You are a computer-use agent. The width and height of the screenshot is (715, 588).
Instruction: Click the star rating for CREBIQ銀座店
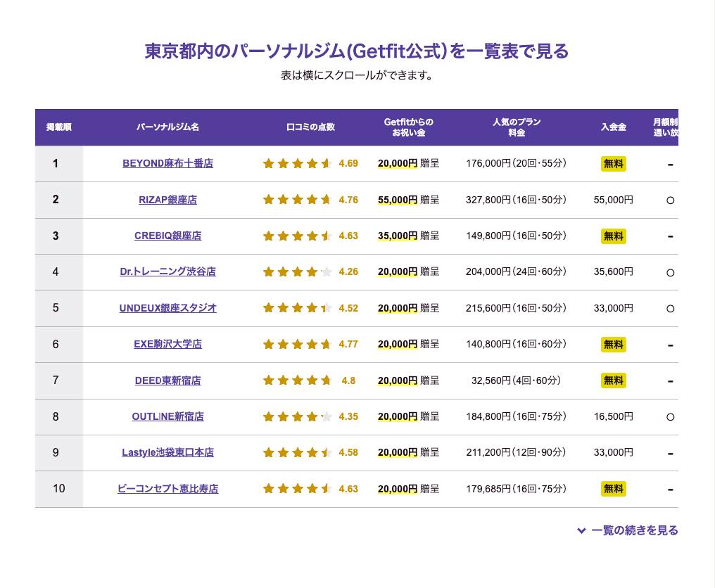[297, 236]
